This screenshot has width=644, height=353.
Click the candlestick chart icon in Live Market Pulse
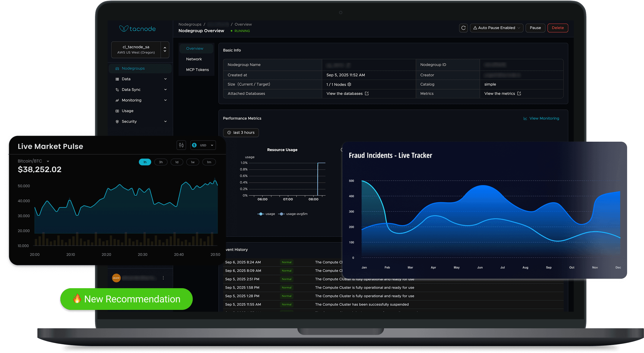pyautogui.click(x=181, y=145)
